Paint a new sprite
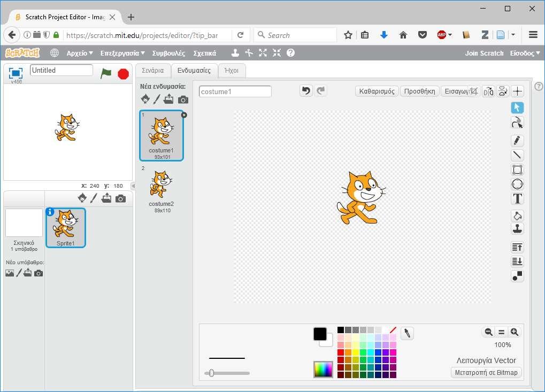 (x=94, y=198)
